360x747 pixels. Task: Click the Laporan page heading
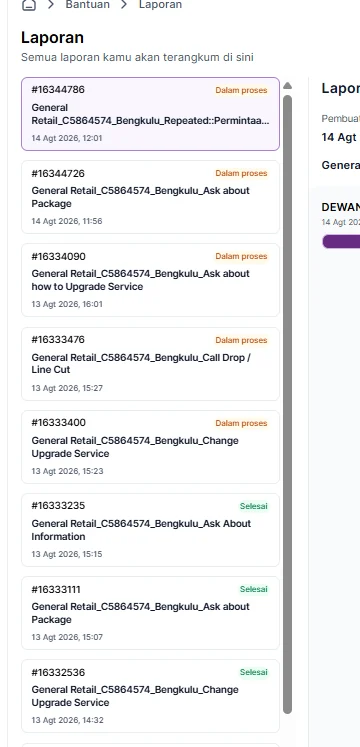(52, 38)
